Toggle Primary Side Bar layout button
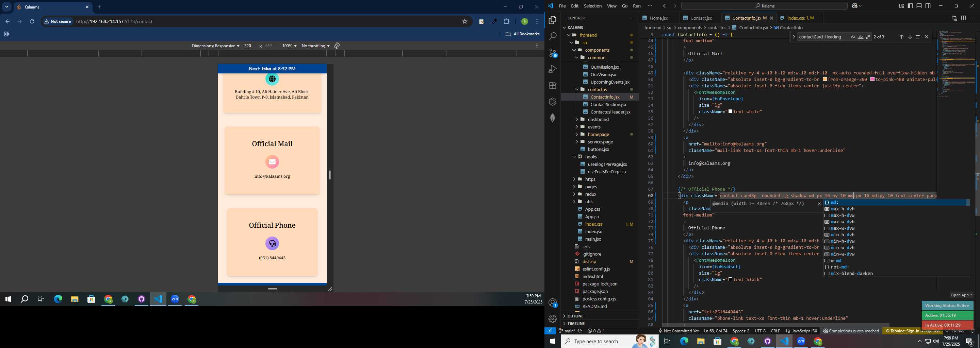 click(x=910, y=6)
